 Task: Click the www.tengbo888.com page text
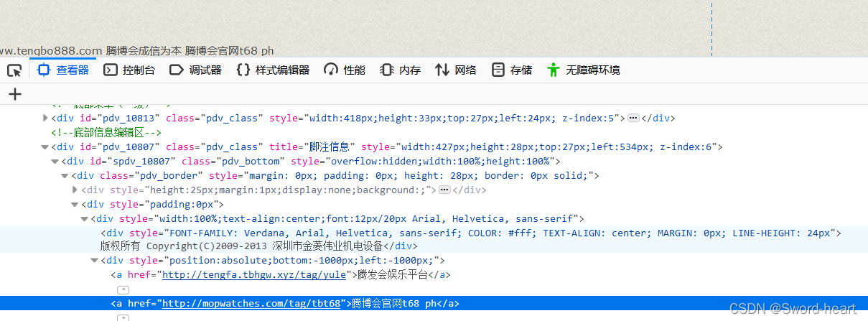point(51,50)
